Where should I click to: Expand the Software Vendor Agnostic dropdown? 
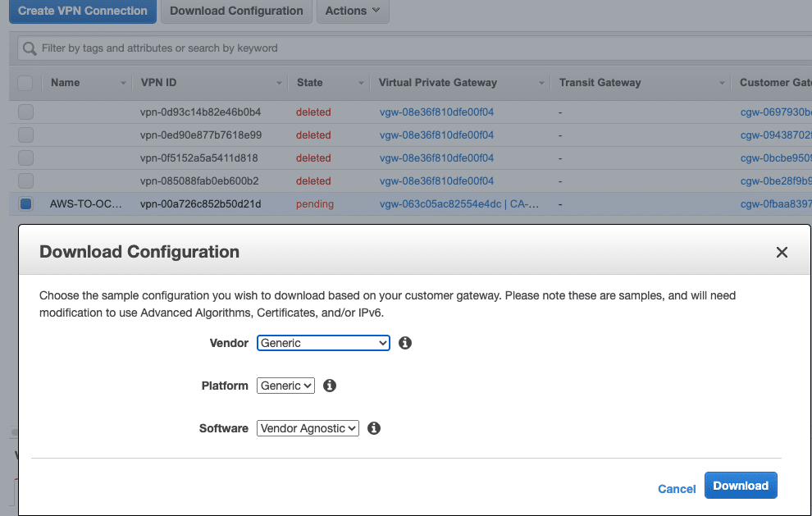(x=308, y=428)
